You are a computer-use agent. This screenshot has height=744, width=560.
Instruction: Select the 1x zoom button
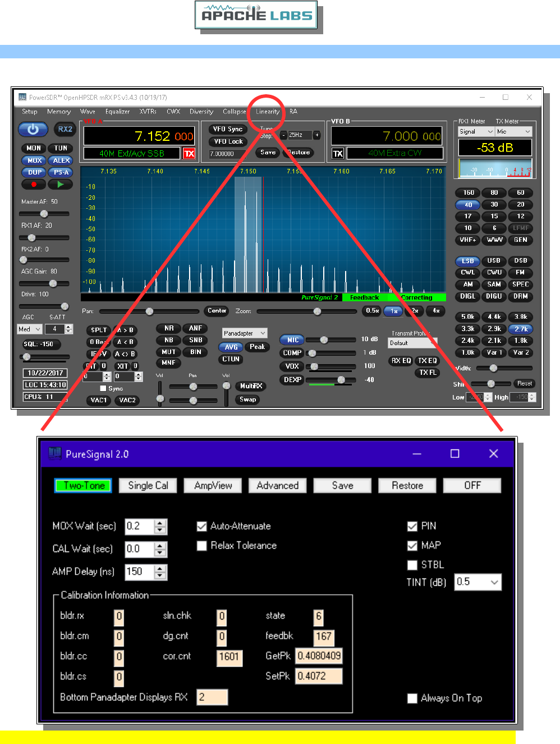tap(394, 311)
